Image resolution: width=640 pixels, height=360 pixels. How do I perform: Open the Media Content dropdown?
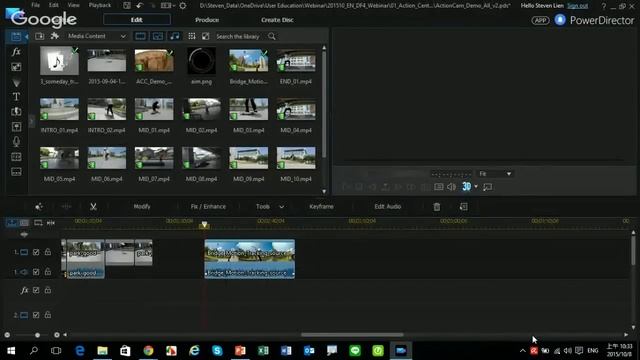click(x=97, y=36)
